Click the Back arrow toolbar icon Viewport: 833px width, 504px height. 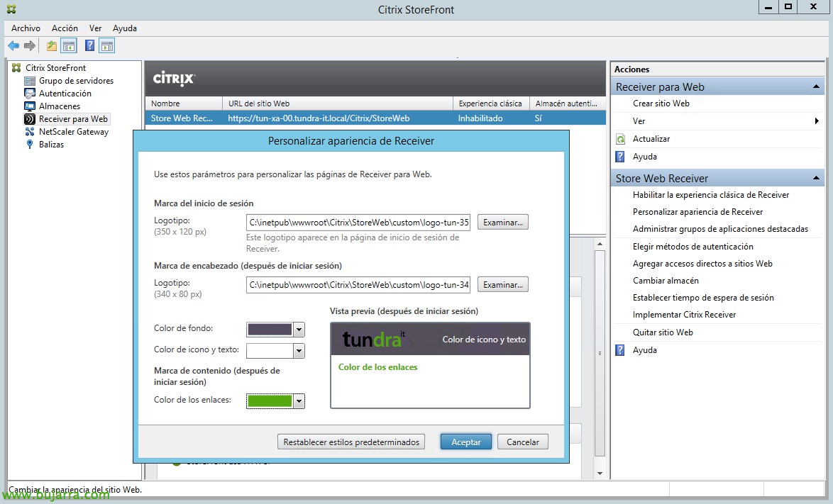13,46
